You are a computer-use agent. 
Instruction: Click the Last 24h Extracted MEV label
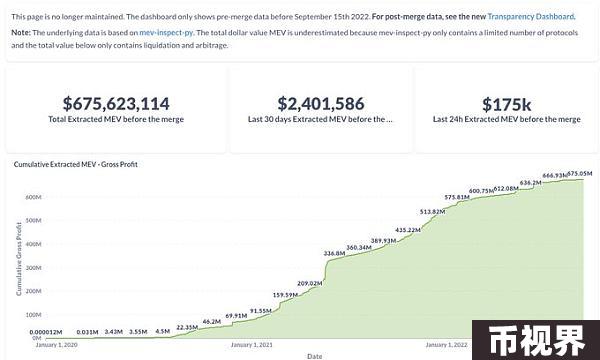pyautogui.click(x=507, y=119)
